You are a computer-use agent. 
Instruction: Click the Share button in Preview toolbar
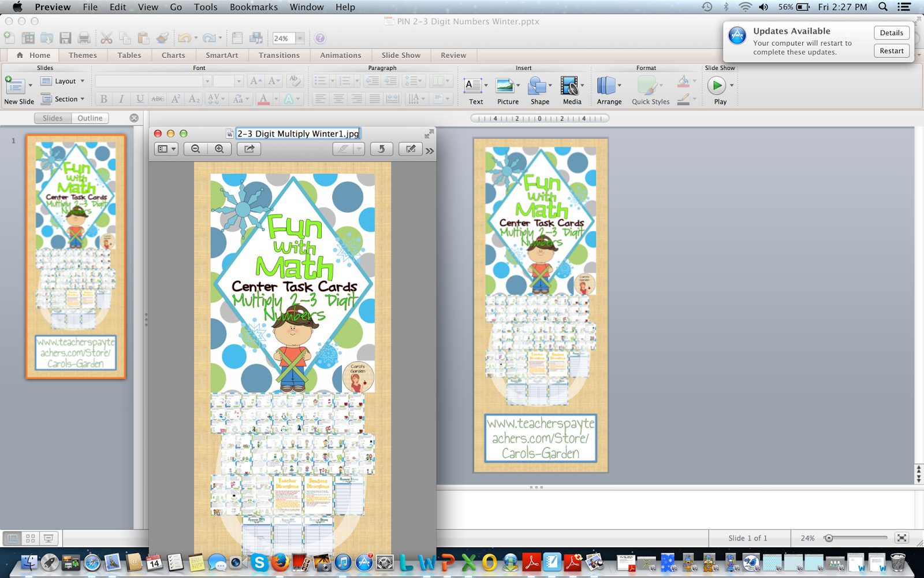pyautogui.click(x=249, y=149)
